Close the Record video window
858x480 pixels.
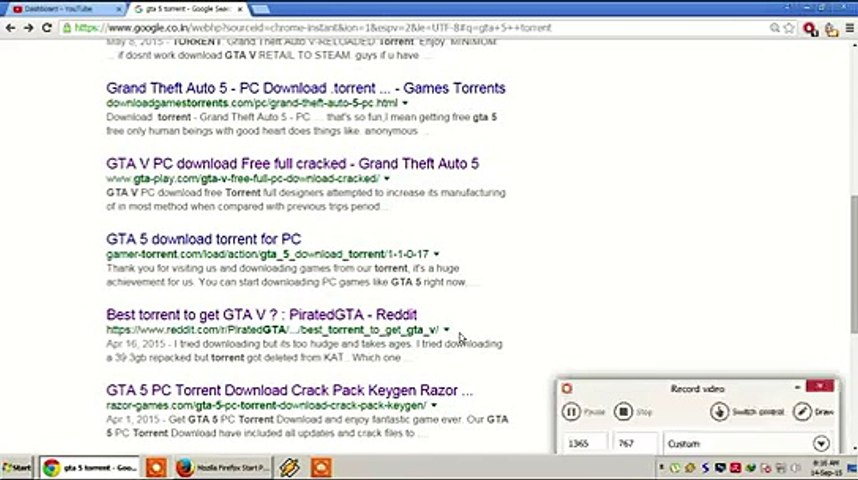[x=820, y=386]
